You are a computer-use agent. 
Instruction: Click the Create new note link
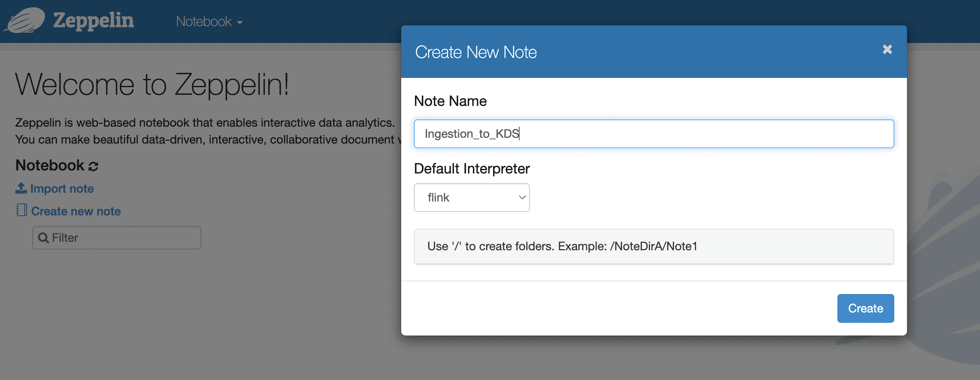(76, 211)
